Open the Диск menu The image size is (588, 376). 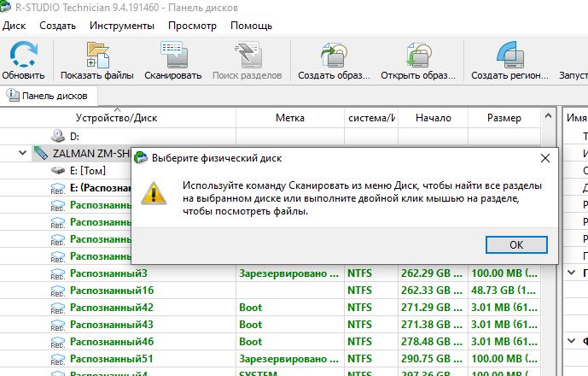(14, 26)
